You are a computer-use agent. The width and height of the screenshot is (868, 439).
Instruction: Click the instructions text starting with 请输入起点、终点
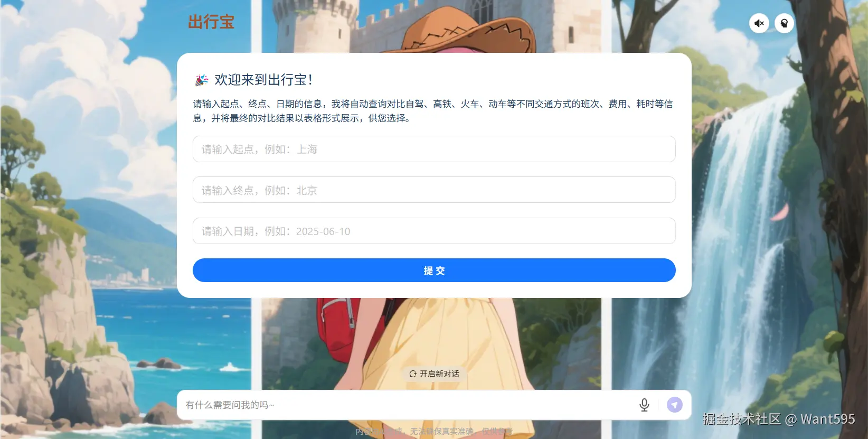[433, 111]
